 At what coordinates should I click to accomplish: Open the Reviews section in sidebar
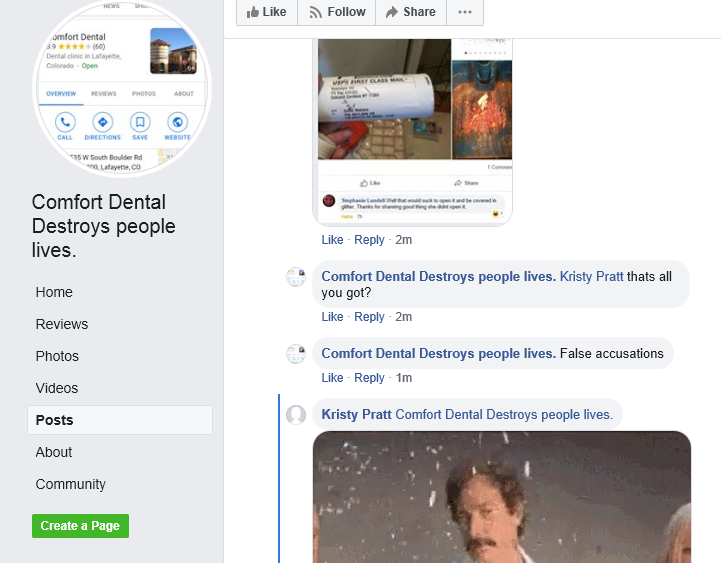click(x=62, y=324)
